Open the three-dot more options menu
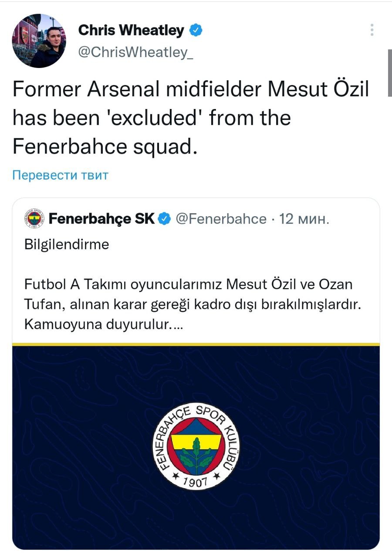This screenshot has height=558, width=392. (372, 30)
